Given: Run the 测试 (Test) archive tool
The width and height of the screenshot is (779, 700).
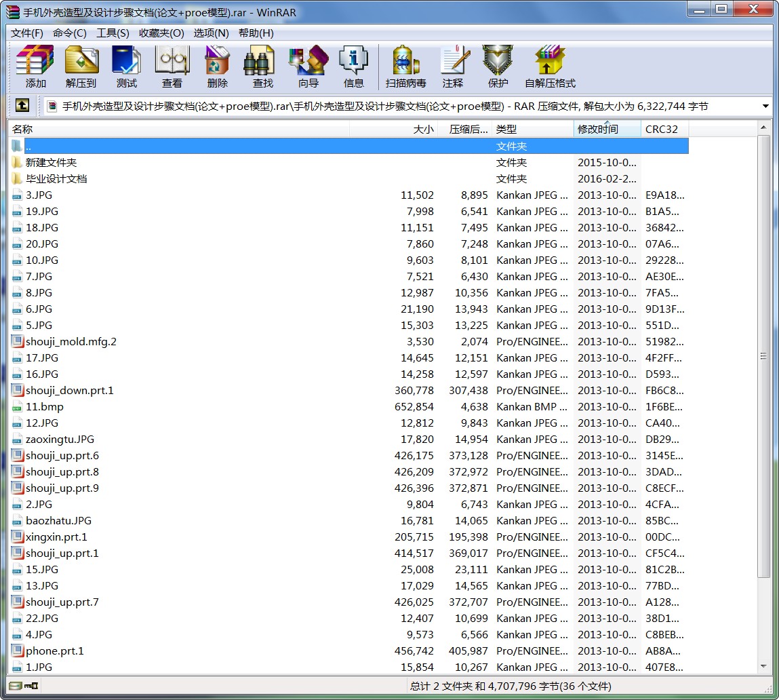Looking at the screenshot, I should pyautogui.click(x=127, y=66).
